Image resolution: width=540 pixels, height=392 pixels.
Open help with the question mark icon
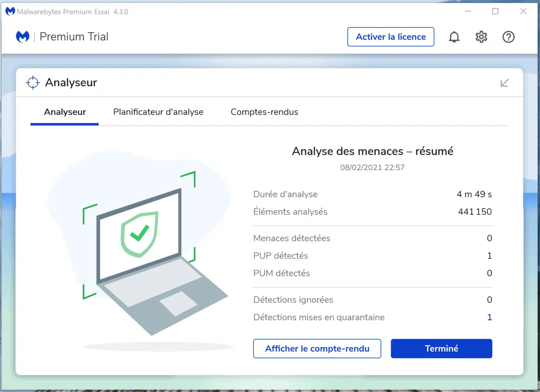(508, 37)
